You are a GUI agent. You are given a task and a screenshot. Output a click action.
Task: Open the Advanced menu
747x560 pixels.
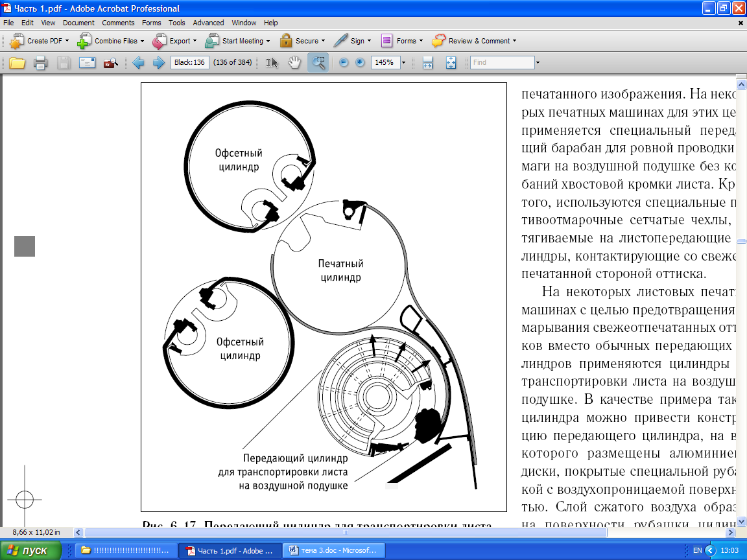(x=208, y=23)
